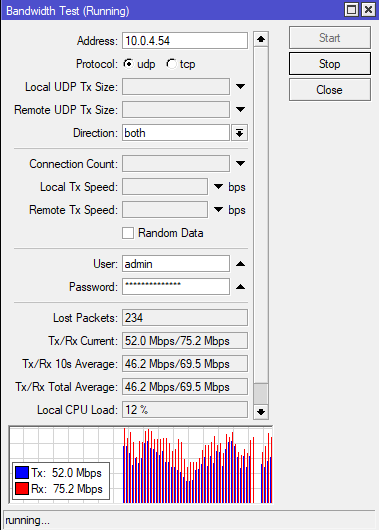Screen dimensions: 379x530
Task: Click the Tx/Rx Total Average value
Action: [185, 387]
